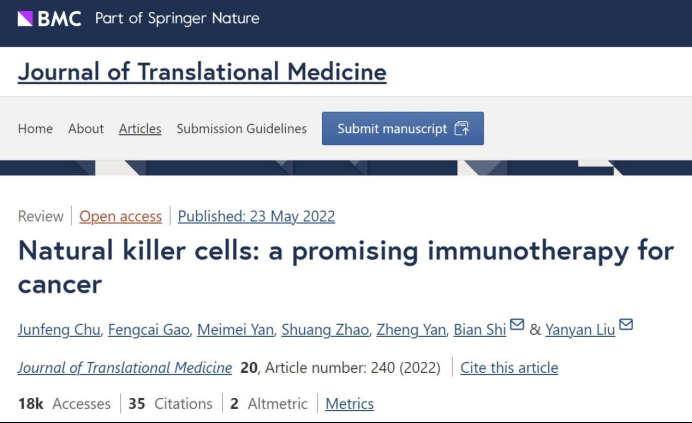The image size is (692, 423).
Task: Open the article Metrics link
Action: pyautogui.click(x=350, y=403)
